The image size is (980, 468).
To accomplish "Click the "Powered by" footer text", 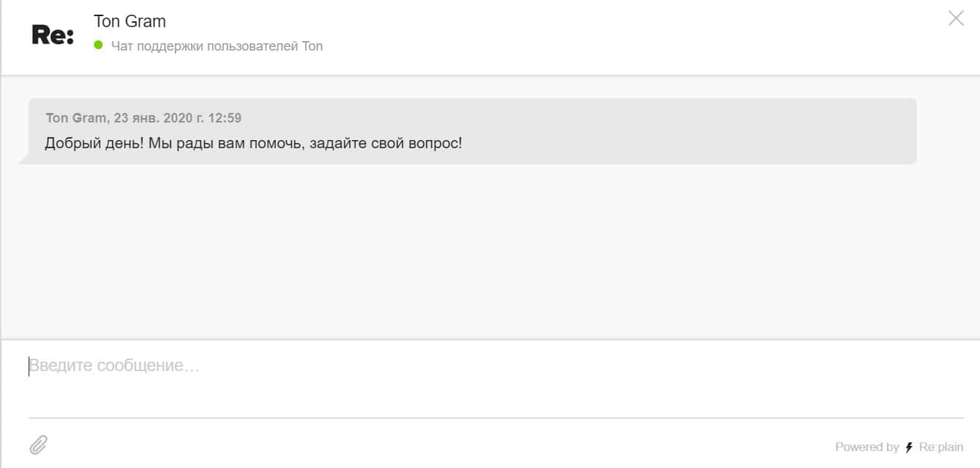I will [866, 447].
